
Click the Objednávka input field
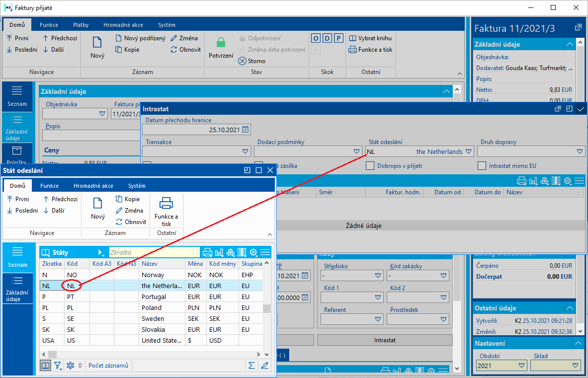point(75,114)
